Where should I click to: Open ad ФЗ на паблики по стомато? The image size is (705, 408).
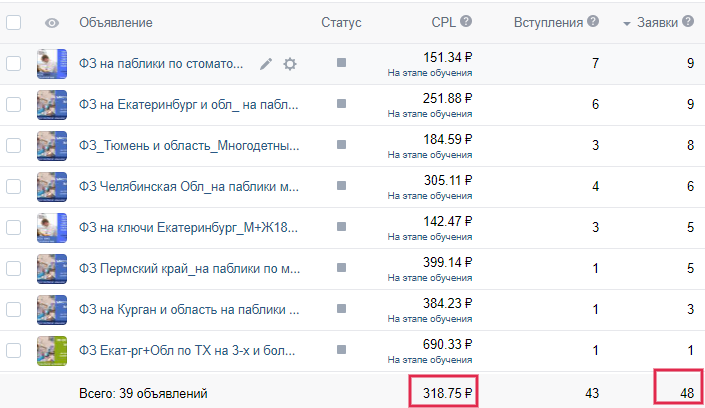coord(161,64)
